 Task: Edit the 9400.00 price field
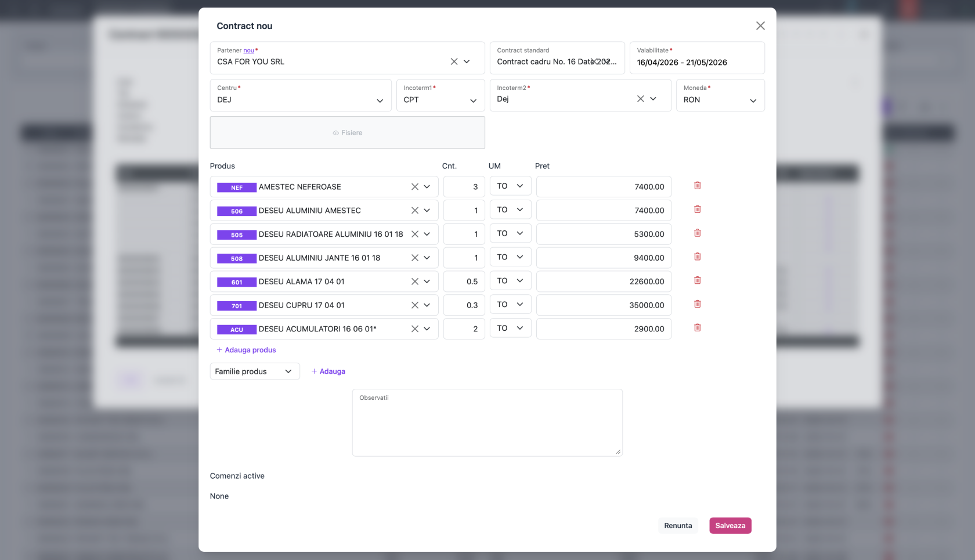tap(604, 258)
